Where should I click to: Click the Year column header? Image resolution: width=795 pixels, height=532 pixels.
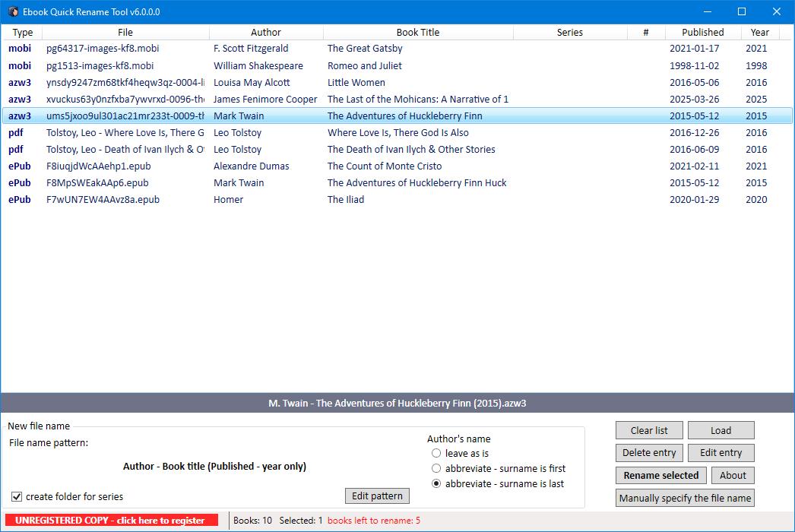pyautogui.click(x=759, y=32)
